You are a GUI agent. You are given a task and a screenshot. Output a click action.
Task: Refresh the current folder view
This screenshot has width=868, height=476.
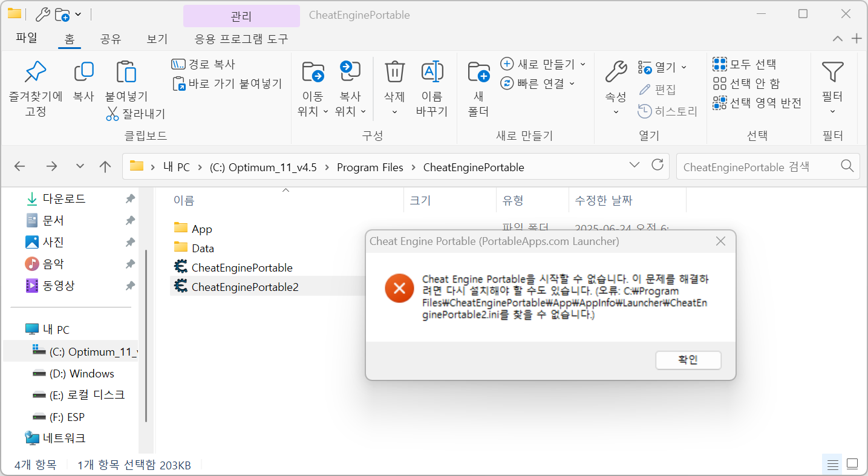click(657, 165)
